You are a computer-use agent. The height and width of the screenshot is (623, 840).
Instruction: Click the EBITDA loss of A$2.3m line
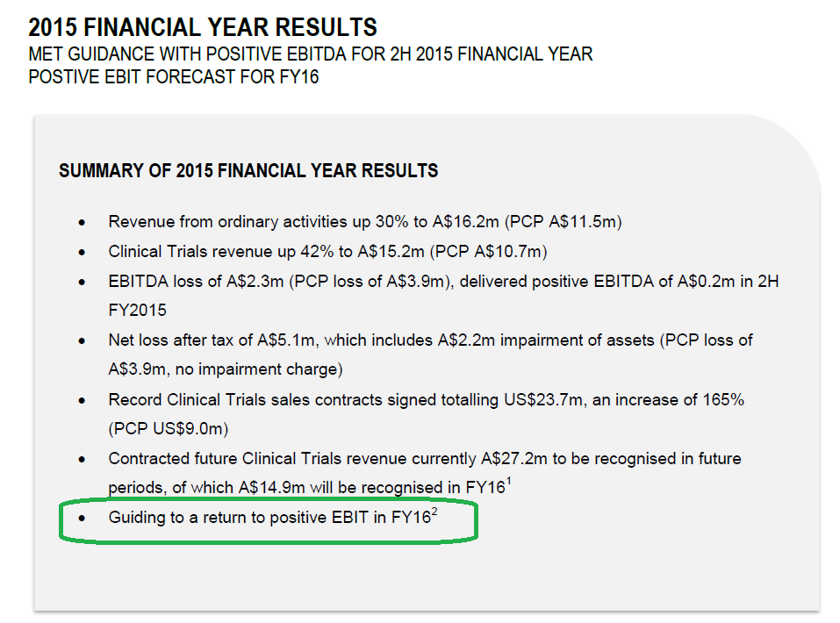(x=443, y=282)
